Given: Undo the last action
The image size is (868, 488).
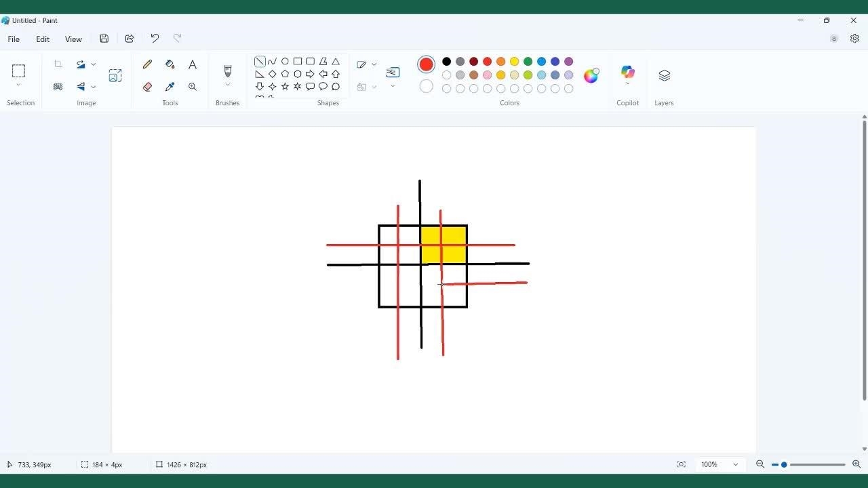Looking at the screenshot, I should (x=155, y=39).
